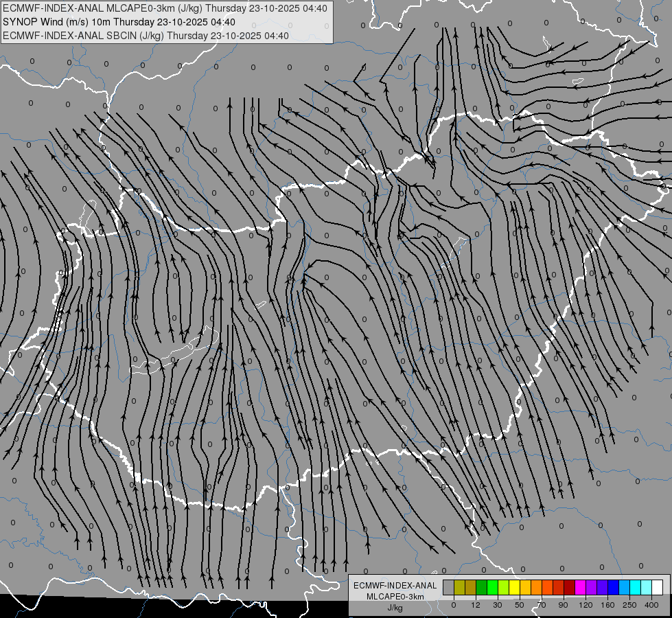Click the legend value label 400
The height and width of the screenshot is (618, 672).
(x=651, y=605)
